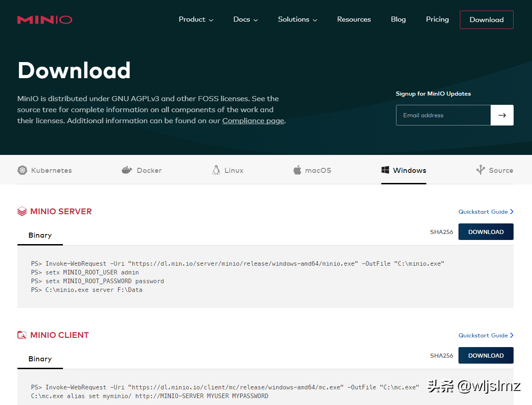Expand the Product dropdown menu
Image resolution: width=532 pixels, height=405 pixels.
click(x=196, y=20)
